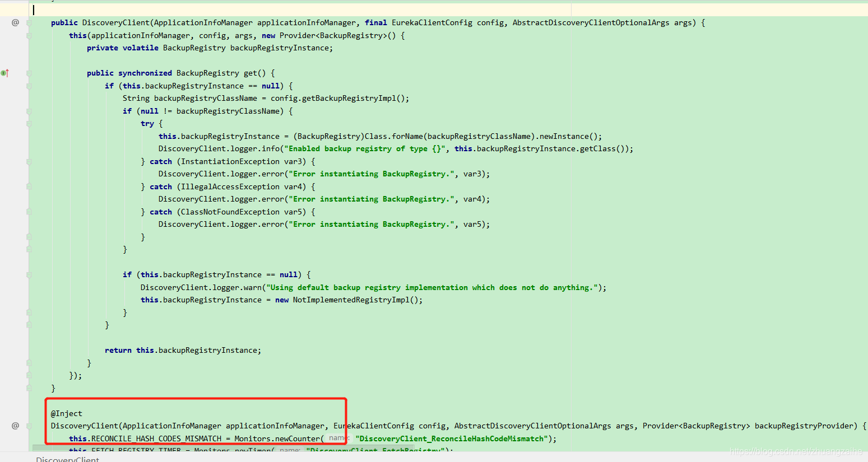The width and height of the screenshot is (868, 462).
Task: Click the ClassNotFoundException type name
Action: pos(230,212)
